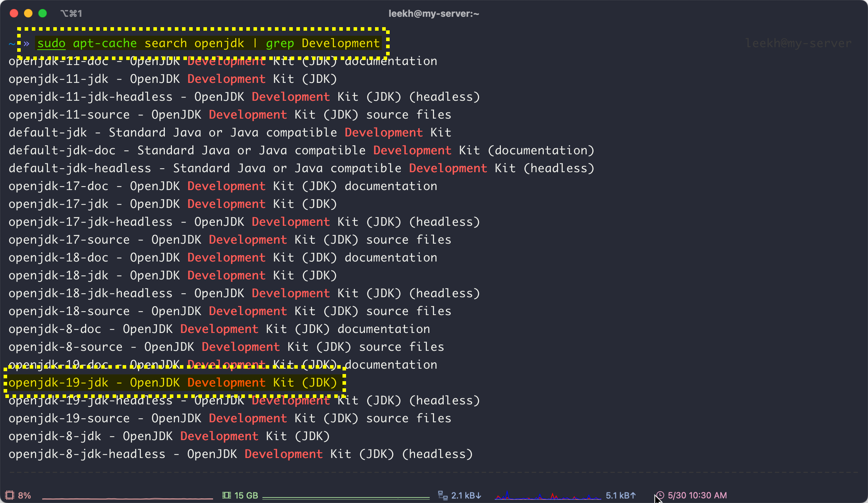This screenshot has width=868, height=503.
Task: Click the openjdk-11-doc output line
Action: pyautogui.click(x=223, y=61)
